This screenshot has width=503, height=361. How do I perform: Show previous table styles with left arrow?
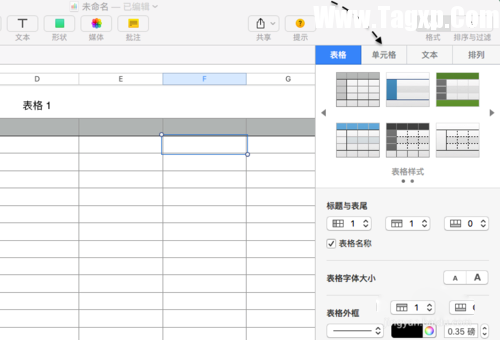pyautogui.click(x=323, y=113)
